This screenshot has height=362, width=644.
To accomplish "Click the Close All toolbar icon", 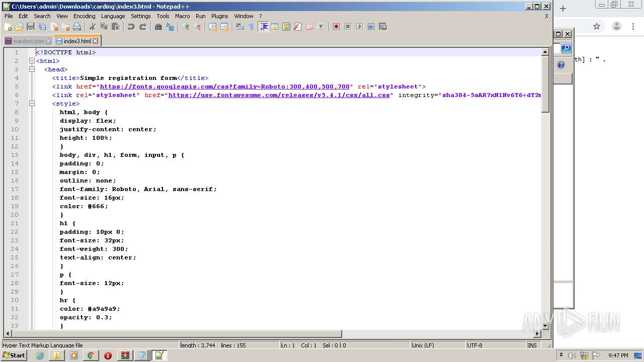I will [65, 27].
